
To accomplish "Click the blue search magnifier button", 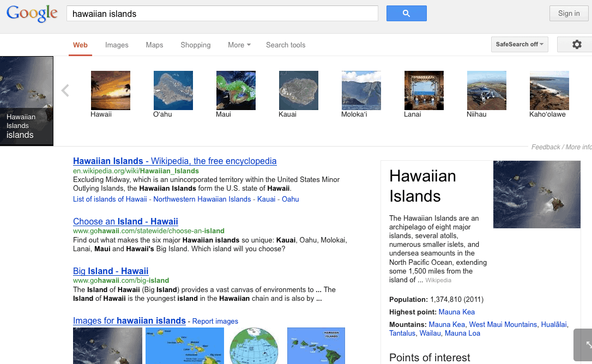I will pyautogui.click(x=406, y=14).
